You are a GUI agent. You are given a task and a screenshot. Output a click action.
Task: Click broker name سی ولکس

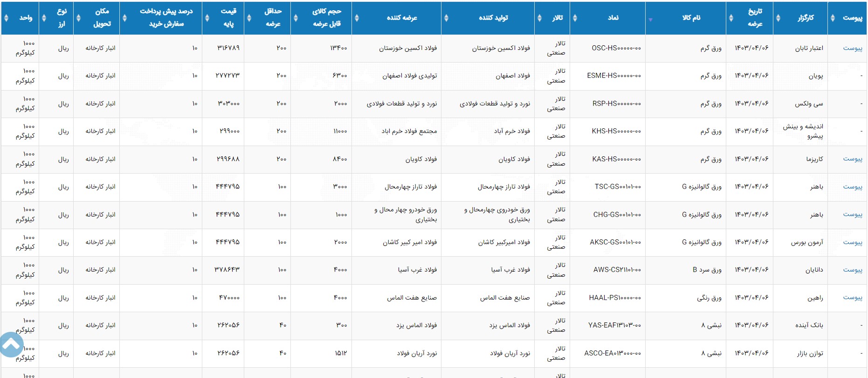pos(809,104)
